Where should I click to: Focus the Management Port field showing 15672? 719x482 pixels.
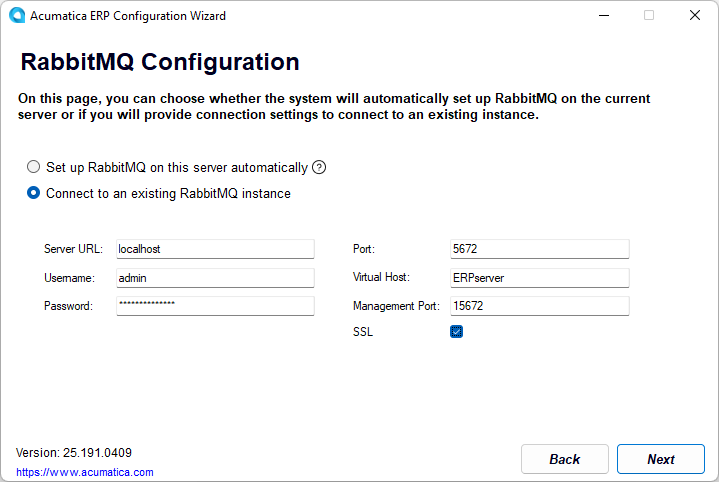tap(539, 306)
